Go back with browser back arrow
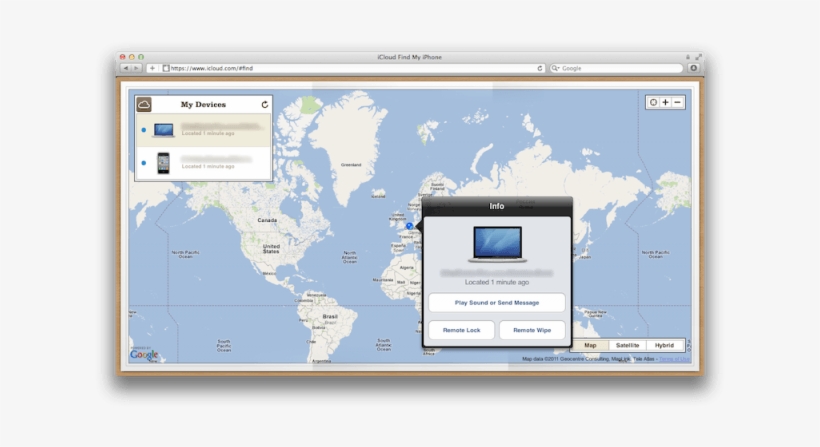 126,68
